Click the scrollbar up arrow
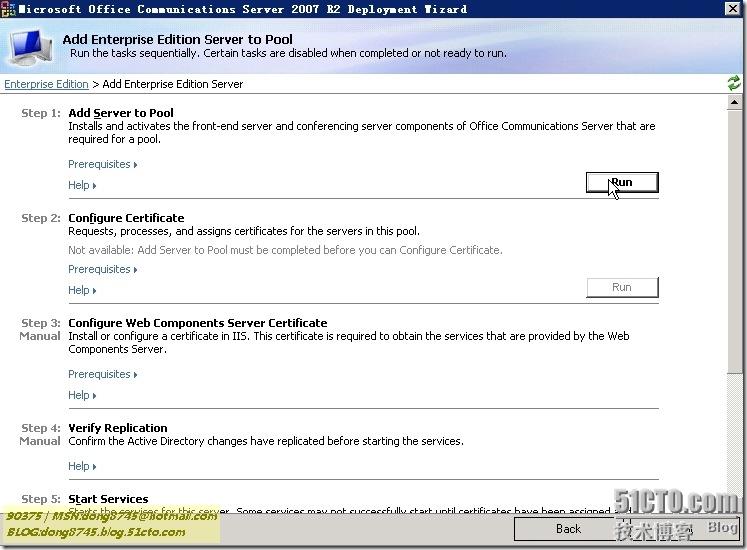Screen dimensions: 747x550 734,102
